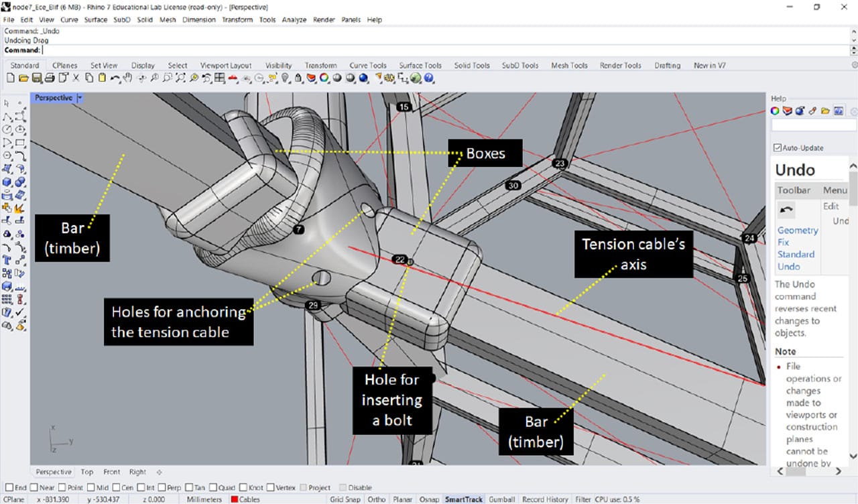Image resolution: width=858 pixels, height=504 pixels.
Task: Uncheck the Auto-Update checkbox
Action: click(x=777, y=147)
